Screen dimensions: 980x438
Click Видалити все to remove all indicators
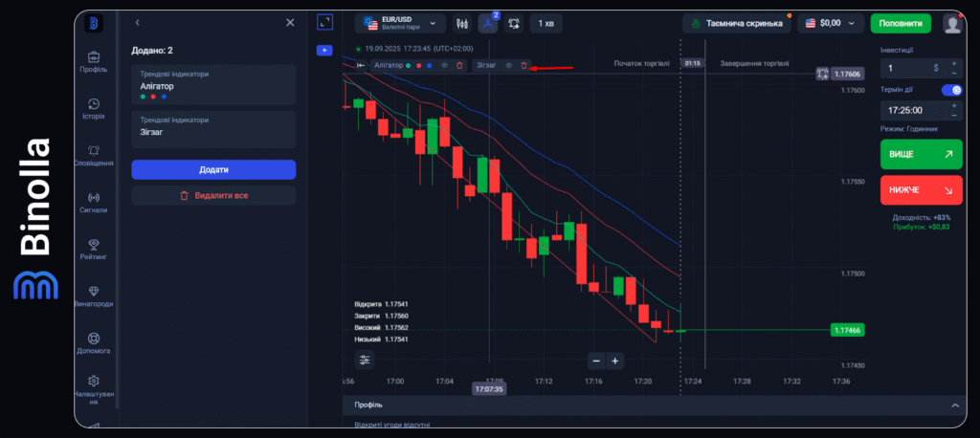click(x=213, y=195)
